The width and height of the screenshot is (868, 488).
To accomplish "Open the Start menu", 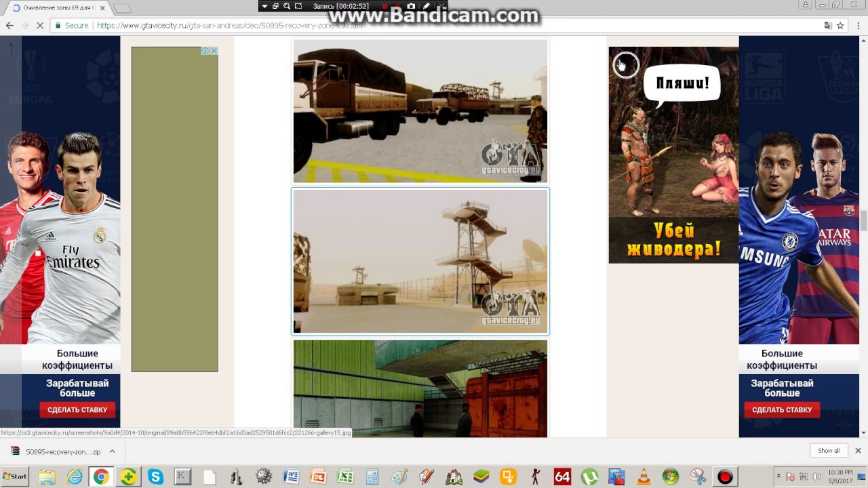I will coord(14,476).
